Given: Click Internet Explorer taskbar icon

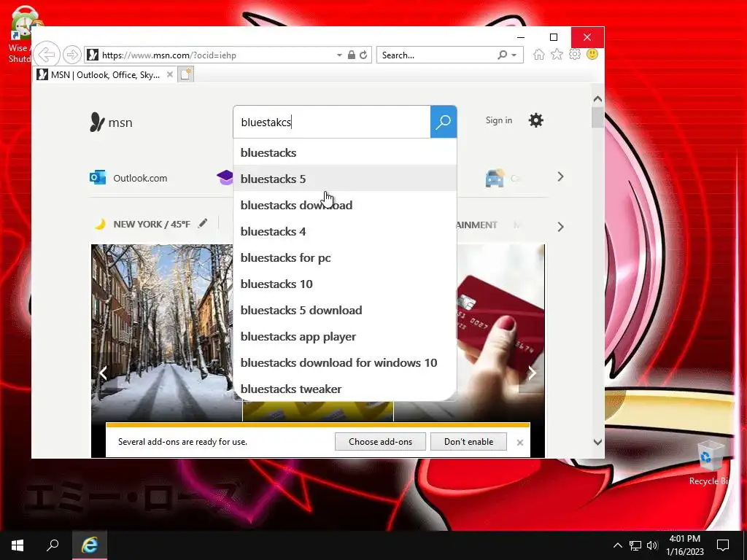Looking at the screenshot, I should coord(90,545).
